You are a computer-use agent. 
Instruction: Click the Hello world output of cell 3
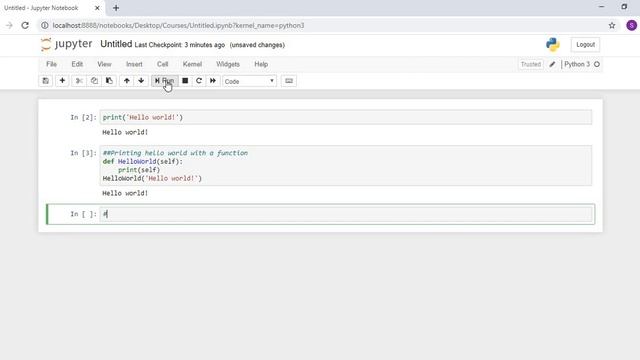[125, 193]
